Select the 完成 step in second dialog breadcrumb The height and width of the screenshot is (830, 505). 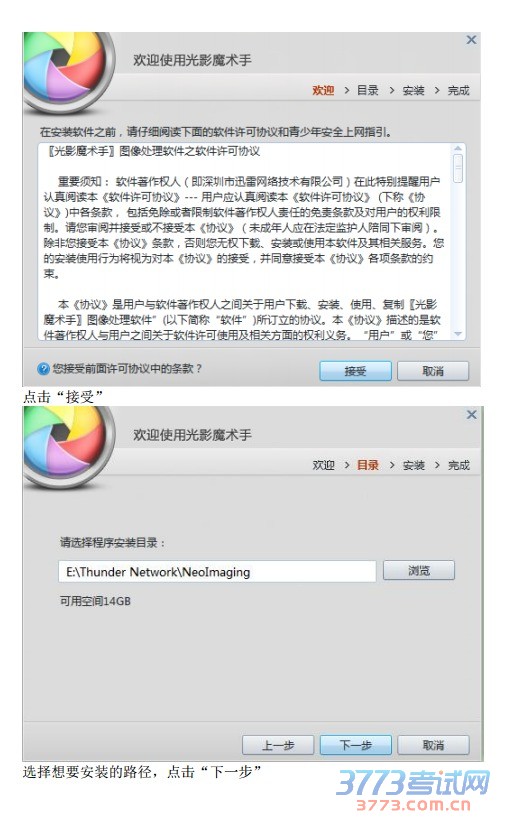coord(458,465)
